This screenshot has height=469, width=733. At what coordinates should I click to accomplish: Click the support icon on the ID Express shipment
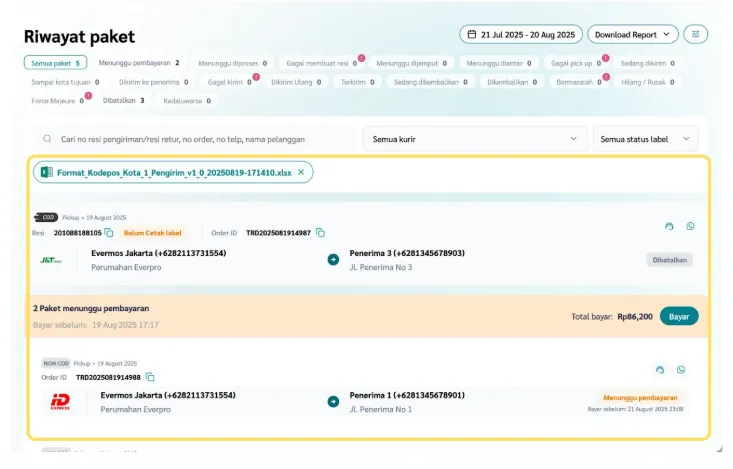[660, 369]
